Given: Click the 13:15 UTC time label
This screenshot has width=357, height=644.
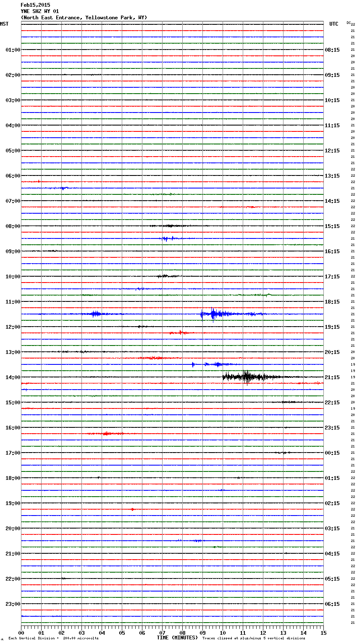Looking at the screenshot, I should pyautogui.click(x=332, y=176).
